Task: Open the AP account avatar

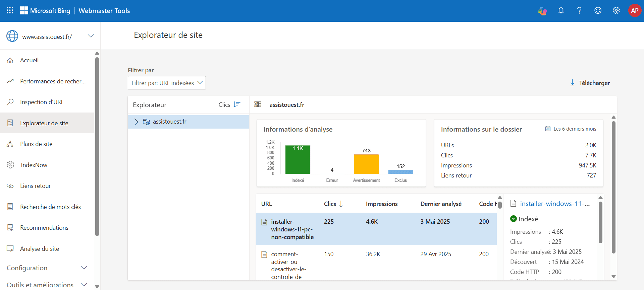Action: coord(635,11)
